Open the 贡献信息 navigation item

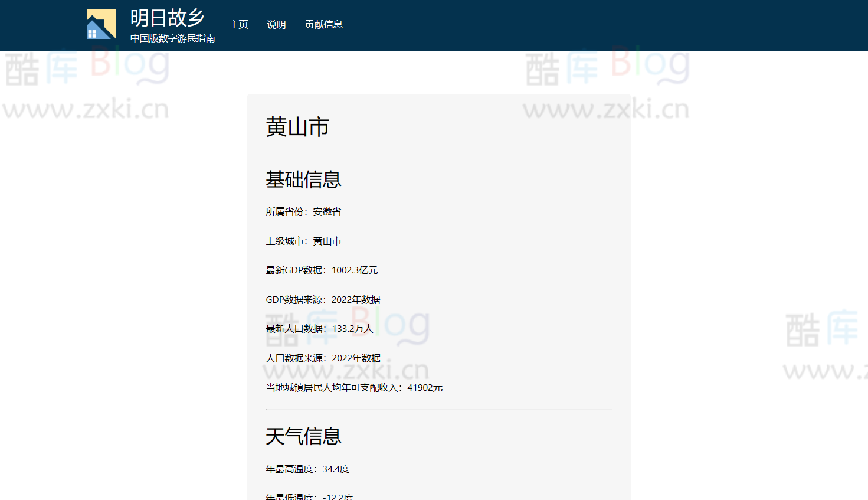323,25
